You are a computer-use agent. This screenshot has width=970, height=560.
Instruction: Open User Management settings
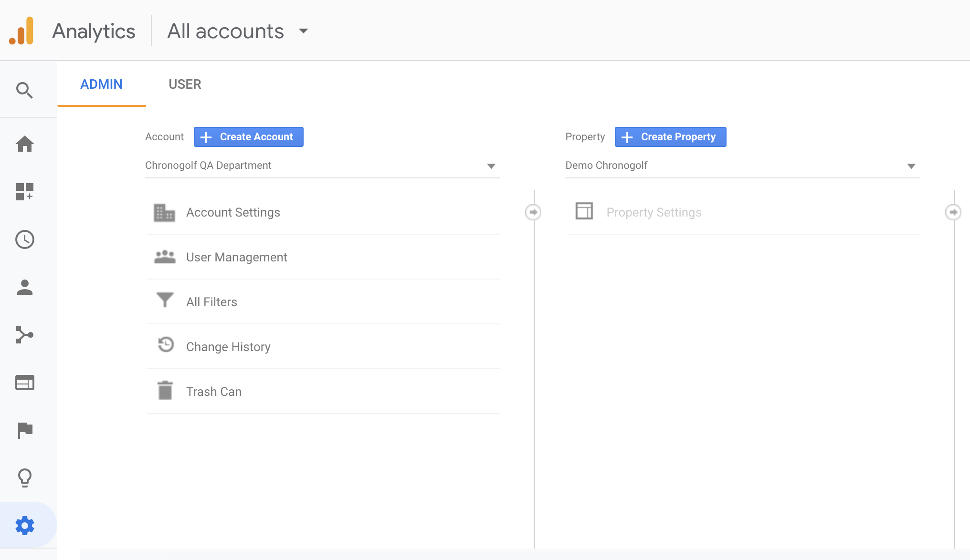(x=236, y=257)
